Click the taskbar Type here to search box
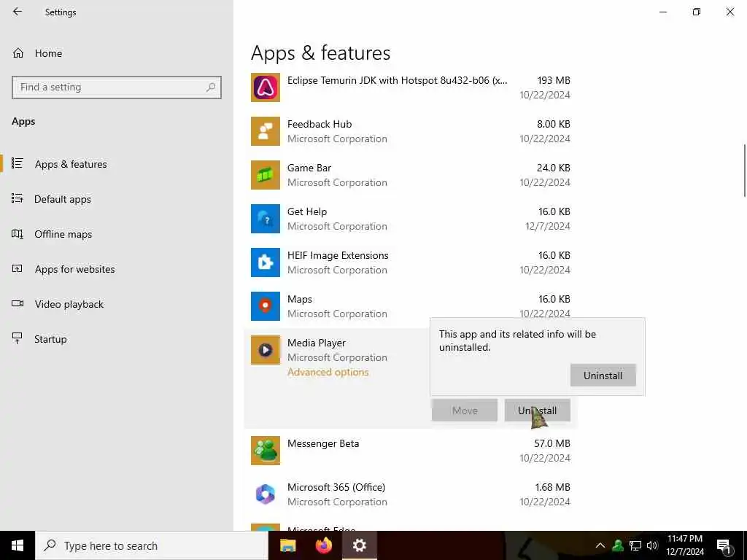Image resolution: width=747 pixels, height=560 pixels. point(152,545)
